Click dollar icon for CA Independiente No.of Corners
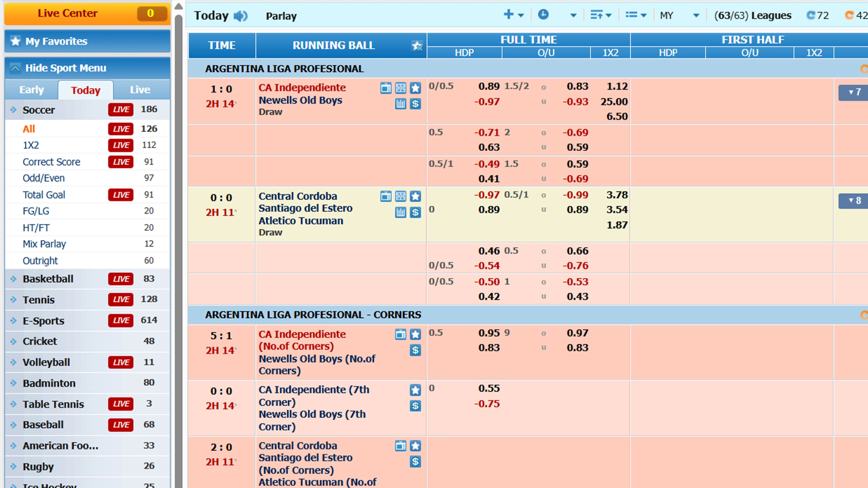 (x=415, y=350)
